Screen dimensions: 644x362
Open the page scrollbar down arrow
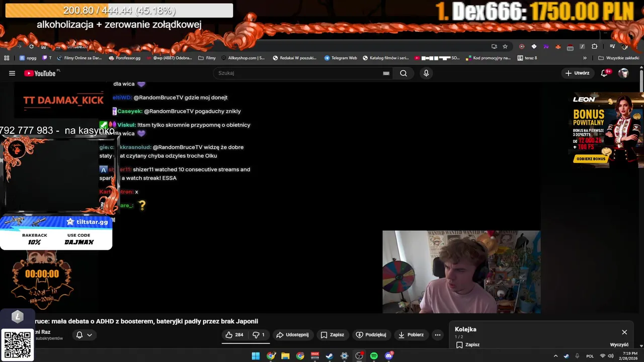641,346
